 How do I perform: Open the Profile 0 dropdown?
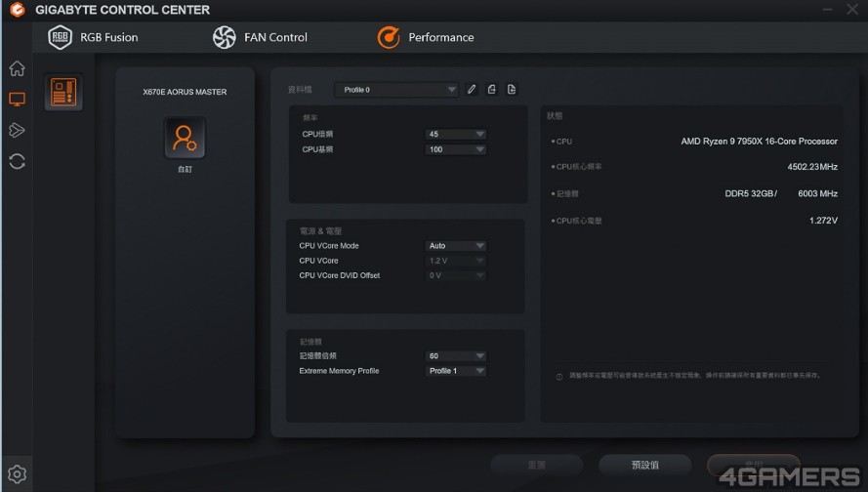(396, 90)
